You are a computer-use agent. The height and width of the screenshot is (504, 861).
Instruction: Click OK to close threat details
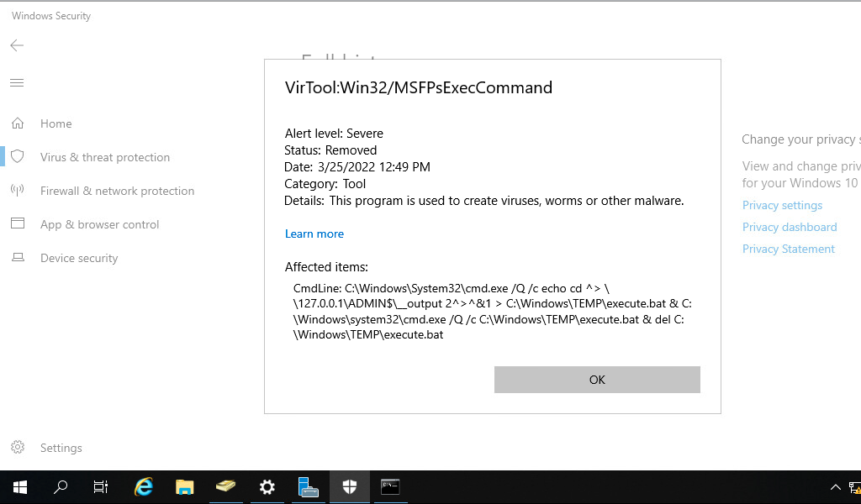[x=597, y=380]
